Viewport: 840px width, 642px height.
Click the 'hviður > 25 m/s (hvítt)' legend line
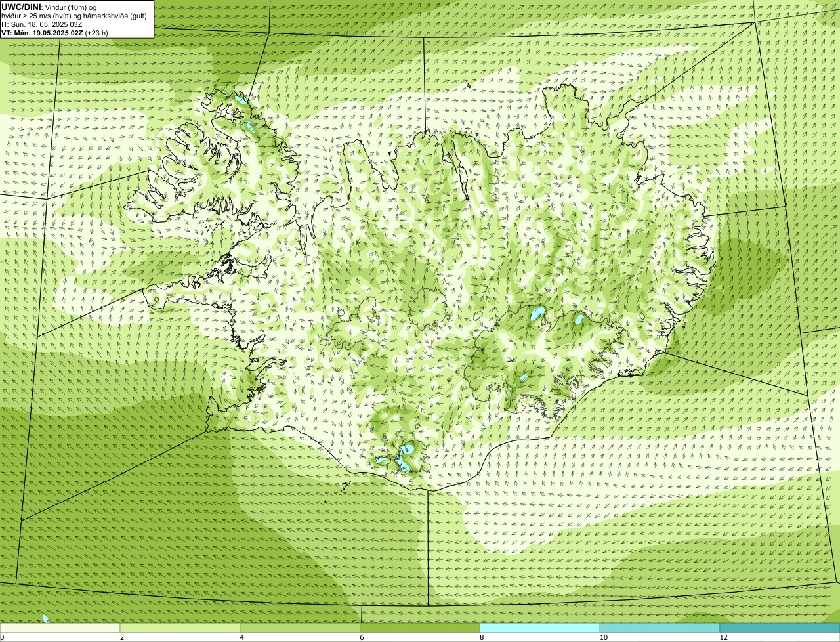pos(74,16)
